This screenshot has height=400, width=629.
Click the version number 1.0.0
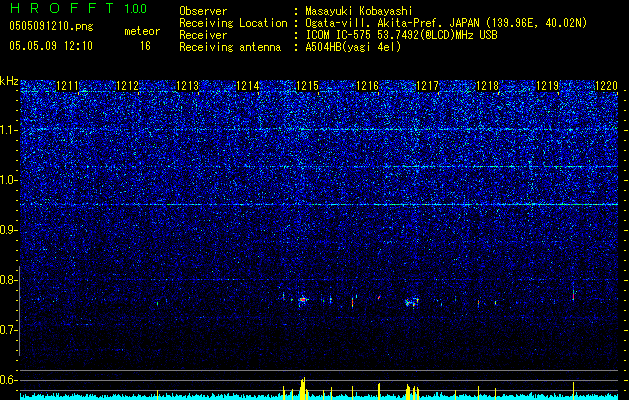point(135,8)
